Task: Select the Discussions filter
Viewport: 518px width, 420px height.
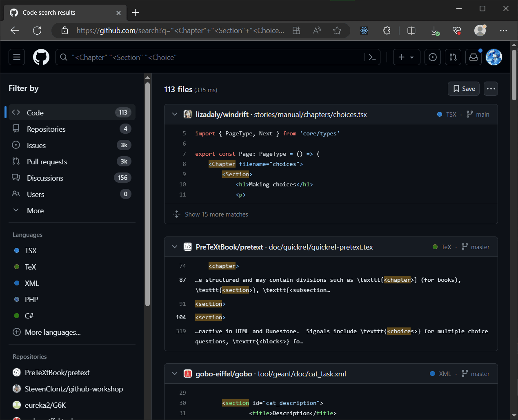Action: point(72,178)
